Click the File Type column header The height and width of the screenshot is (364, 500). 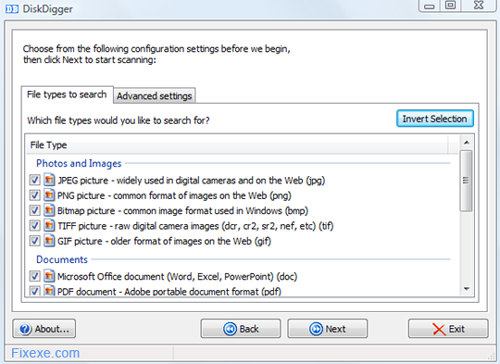237,145
